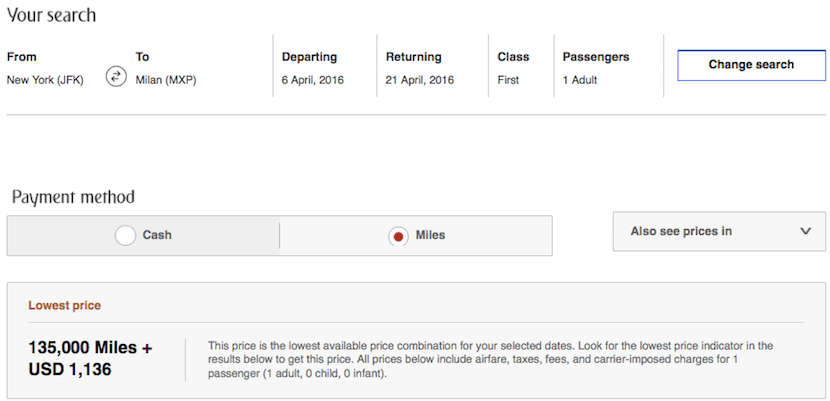Select the Miles payment radio button

(x=398, y=236)
